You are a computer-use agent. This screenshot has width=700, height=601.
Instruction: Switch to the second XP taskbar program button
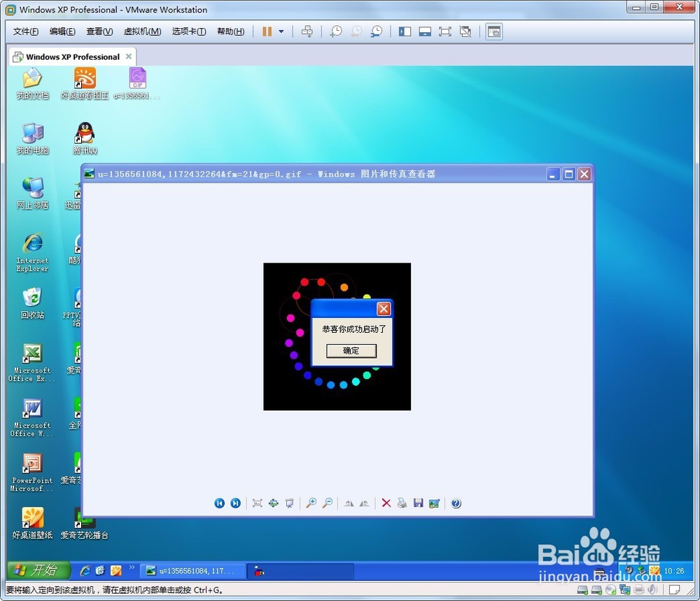point(300,571)
